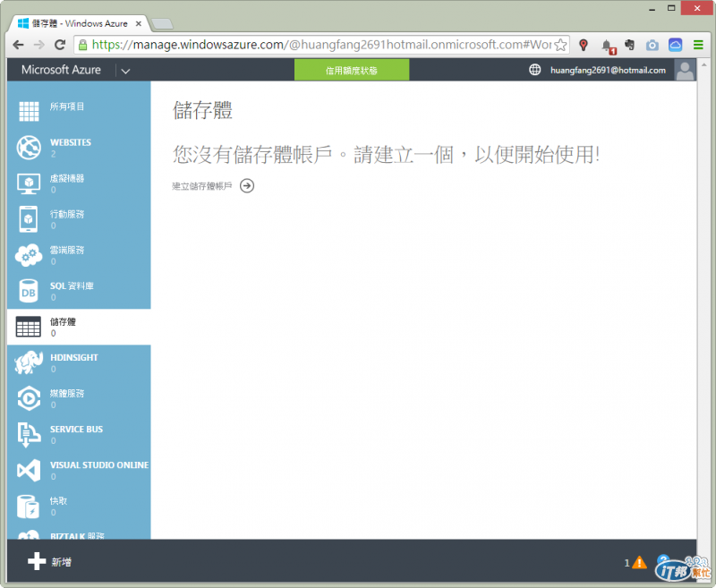Click the 新增 label in the bottom bar
Image resolution: width=716 pixels, height=588 pixels.
[x=61, y=562]
